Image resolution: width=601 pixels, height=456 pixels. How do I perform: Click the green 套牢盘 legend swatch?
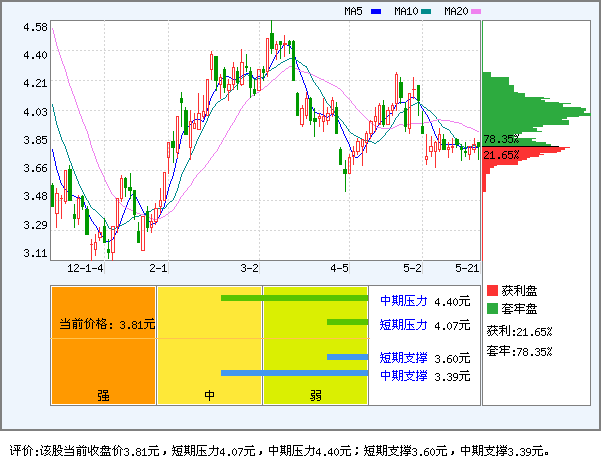492,308
